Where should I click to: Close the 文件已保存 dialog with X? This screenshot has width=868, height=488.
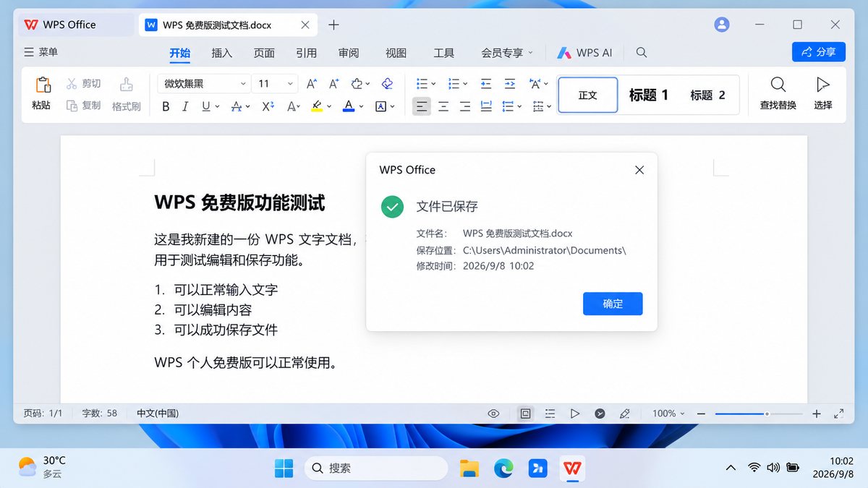[639, 170]
